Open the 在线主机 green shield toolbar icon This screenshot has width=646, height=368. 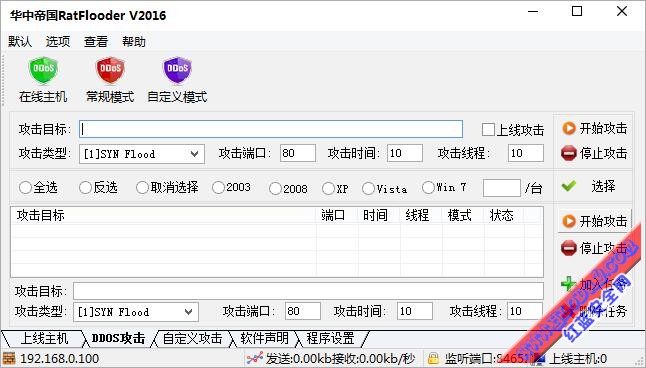point(43,70)
